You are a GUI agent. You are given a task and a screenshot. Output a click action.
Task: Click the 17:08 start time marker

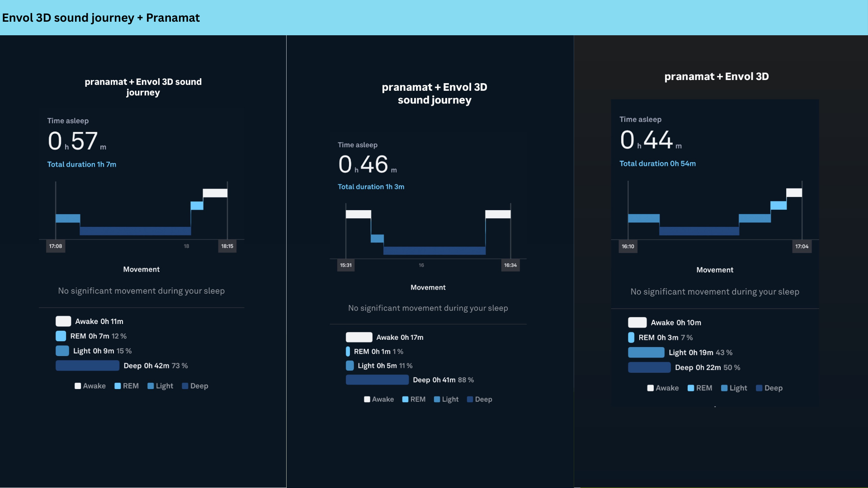[56, 246]
